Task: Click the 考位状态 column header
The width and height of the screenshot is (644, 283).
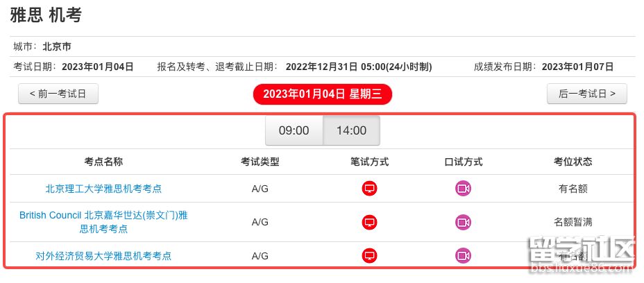Action: (573, 162)
